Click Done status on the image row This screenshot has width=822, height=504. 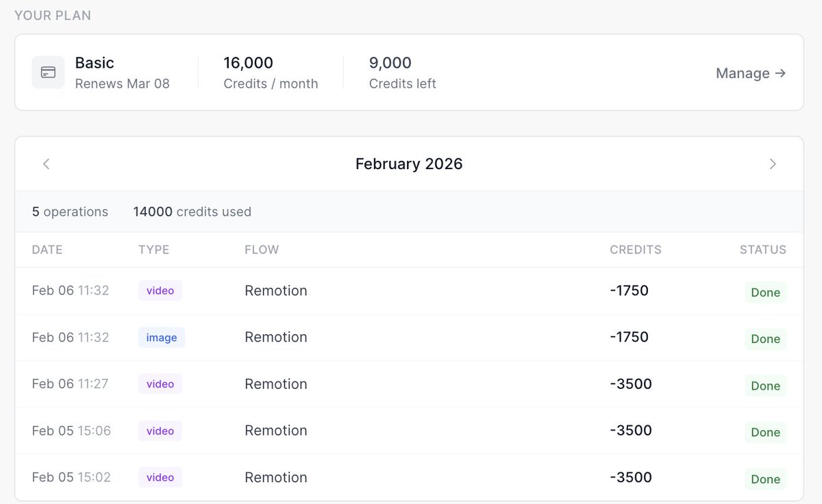pos(766,339)
